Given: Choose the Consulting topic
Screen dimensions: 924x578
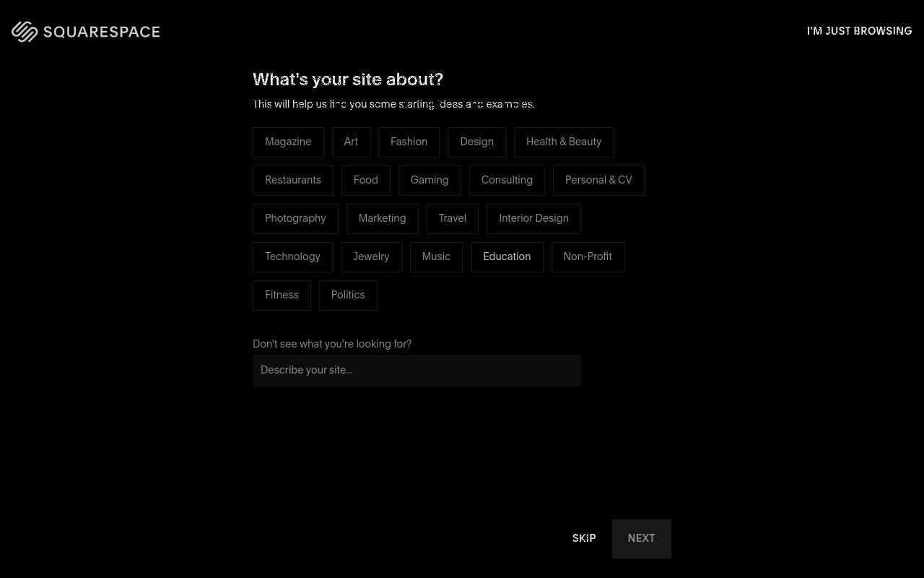Looking at the screenshot, I should (507, 181).
